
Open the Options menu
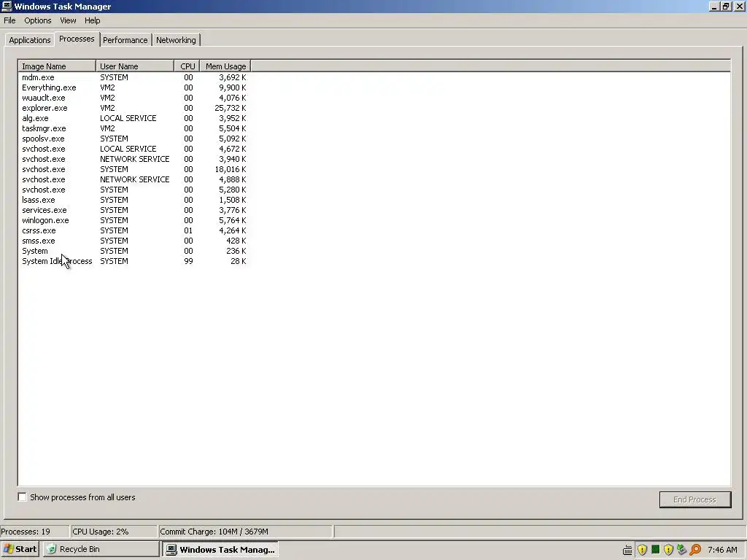point(38,20)
